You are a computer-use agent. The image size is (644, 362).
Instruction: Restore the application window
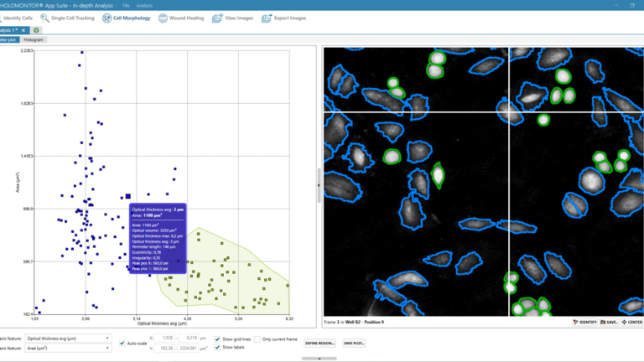coord(632,5)
